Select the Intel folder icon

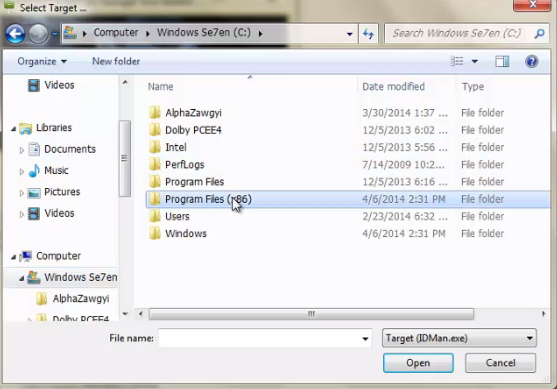155,147
